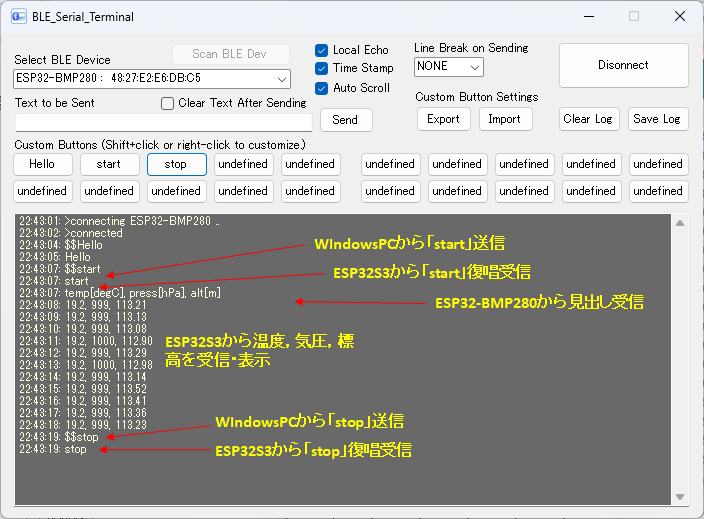Viewport: 704px width, 519px height.
Task: Maximize the BLE_Serial_Terminal window
Action: coord(634,17)
